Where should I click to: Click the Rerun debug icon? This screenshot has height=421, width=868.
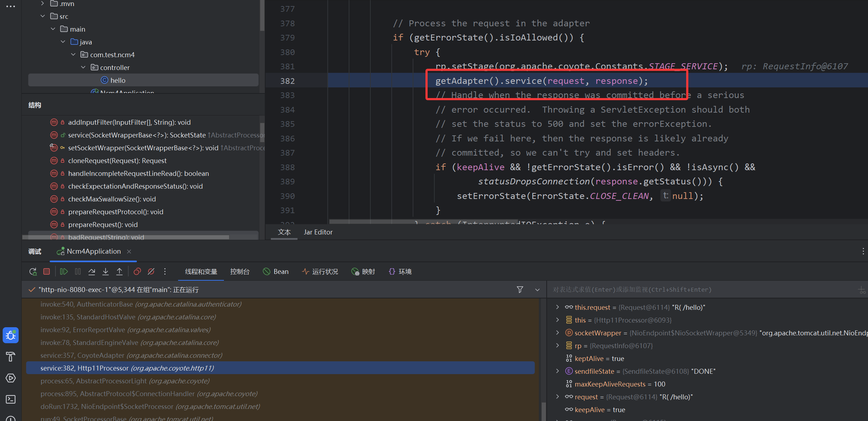coord(33,272)
